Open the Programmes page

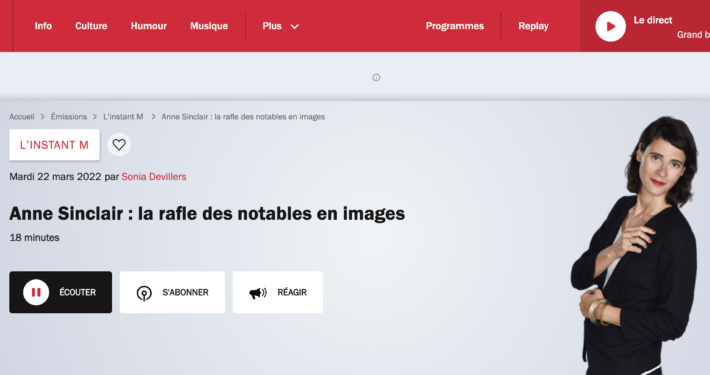tap(455, 26)
